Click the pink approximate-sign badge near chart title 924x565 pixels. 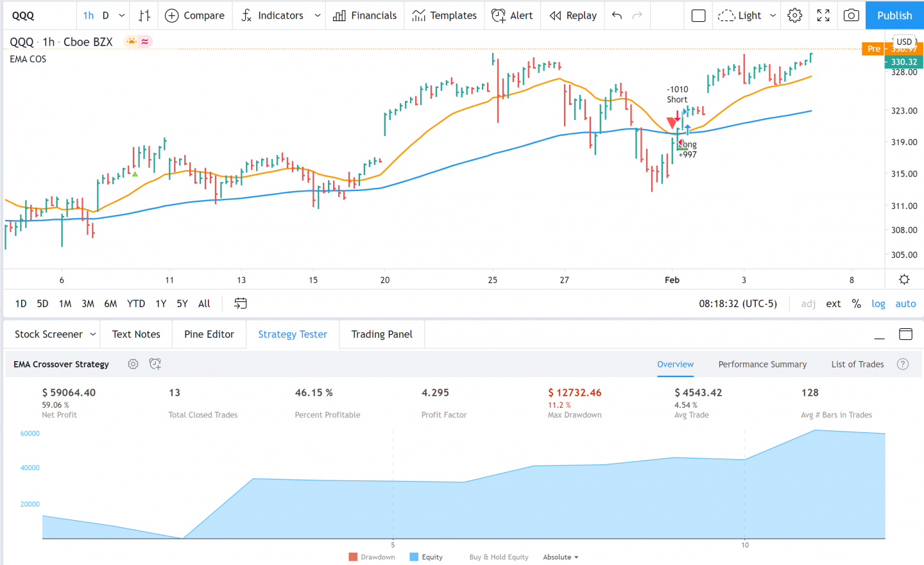pos(145,42)
